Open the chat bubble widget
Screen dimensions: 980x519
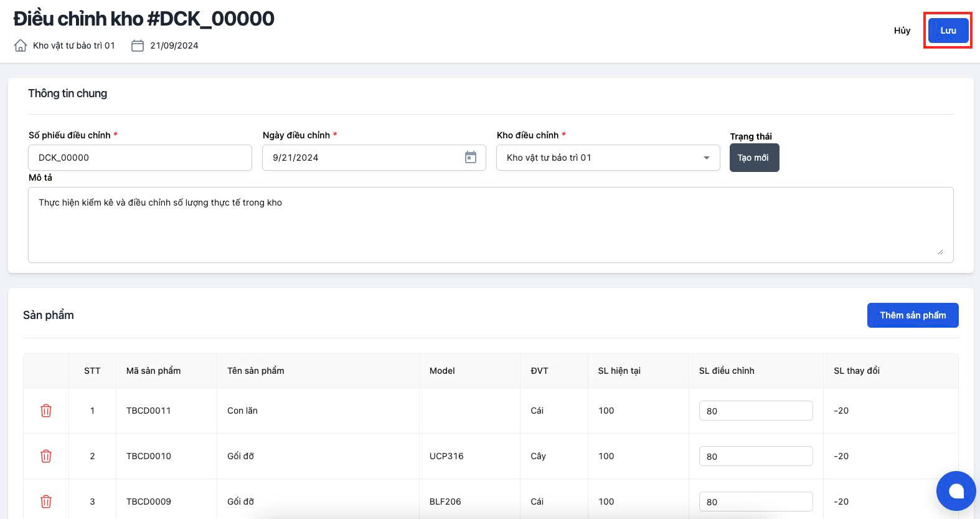pyautogui.click(x=956, y=491)
